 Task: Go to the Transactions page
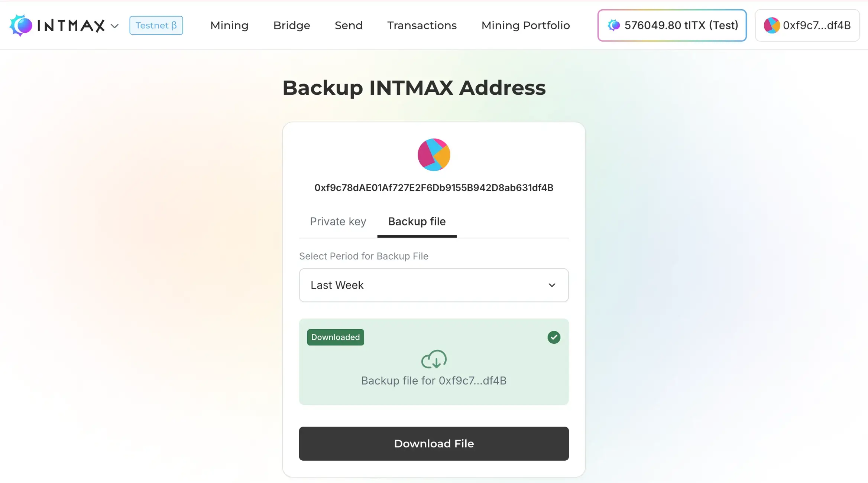tap(422, 25)
